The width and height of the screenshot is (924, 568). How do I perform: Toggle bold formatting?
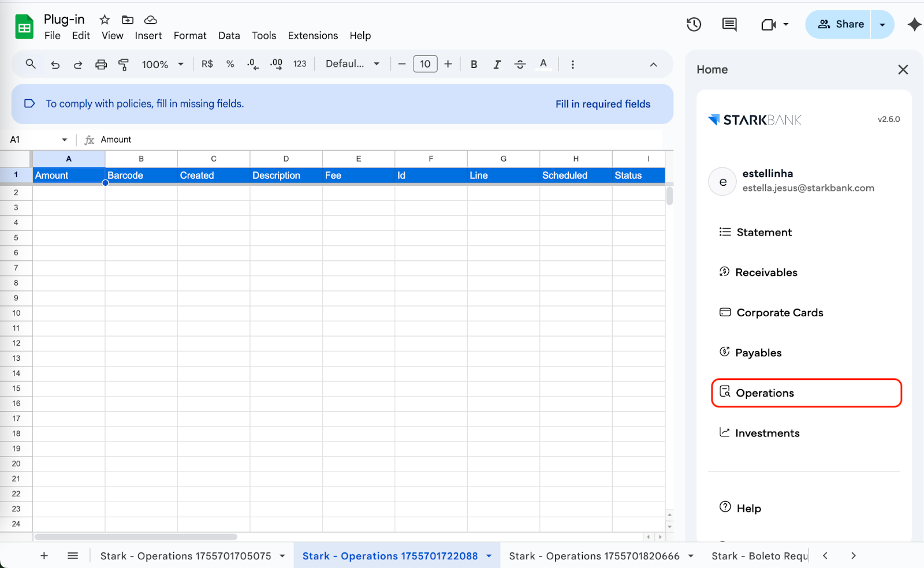tap(474, 65)
